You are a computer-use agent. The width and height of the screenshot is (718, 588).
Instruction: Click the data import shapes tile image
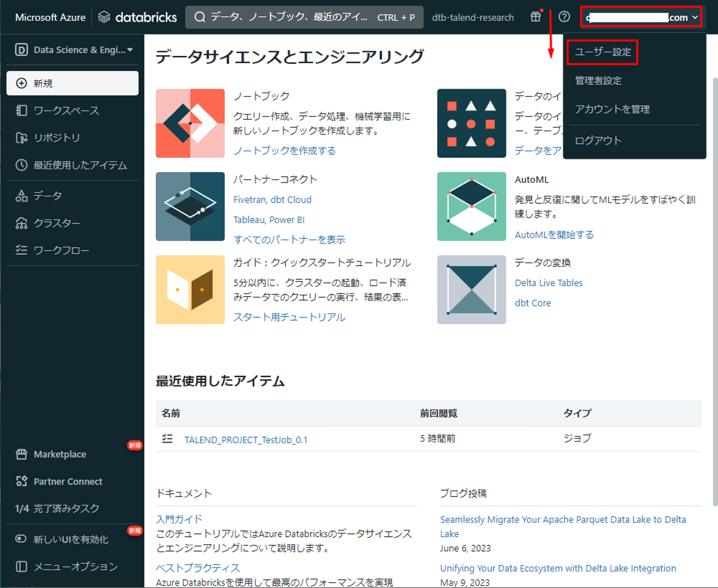pyautogui.click(x=471, y=123)
